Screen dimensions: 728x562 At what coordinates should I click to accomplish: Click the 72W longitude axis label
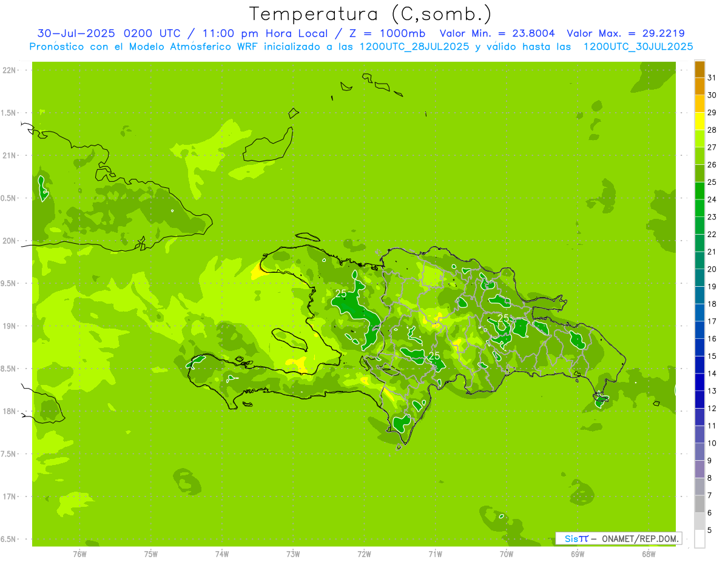[364, 554]
